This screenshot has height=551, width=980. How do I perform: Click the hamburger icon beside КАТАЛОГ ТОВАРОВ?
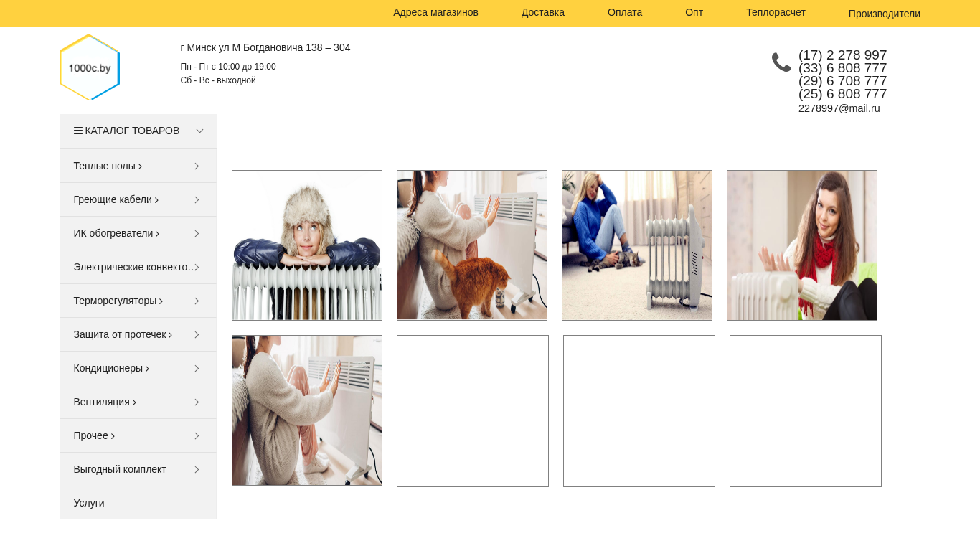[x=77, y=131]
